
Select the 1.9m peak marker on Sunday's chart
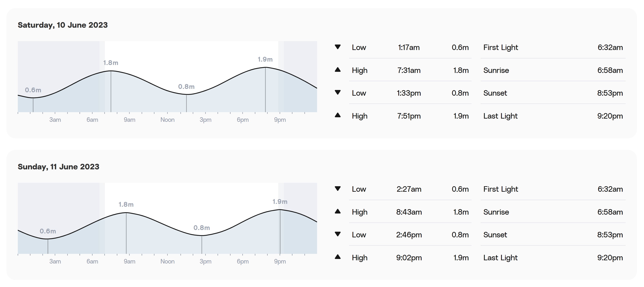280,201
